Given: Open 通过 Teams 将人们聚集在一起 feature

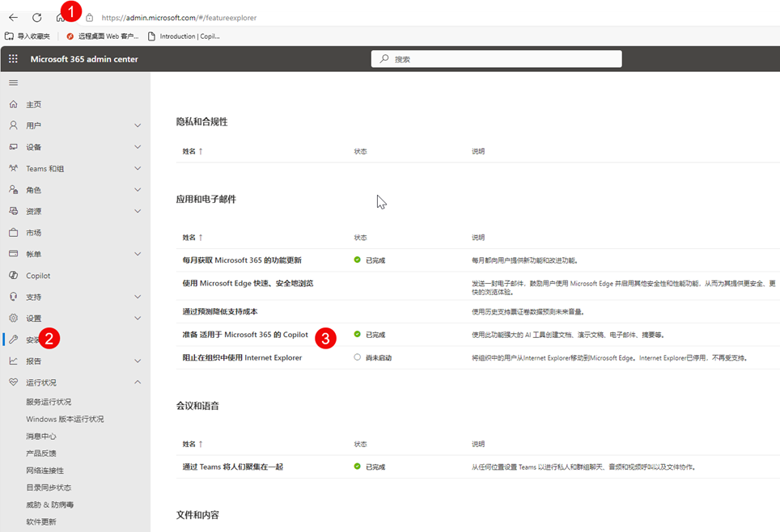Looking at the screenshot, I should tap(233, 467).
